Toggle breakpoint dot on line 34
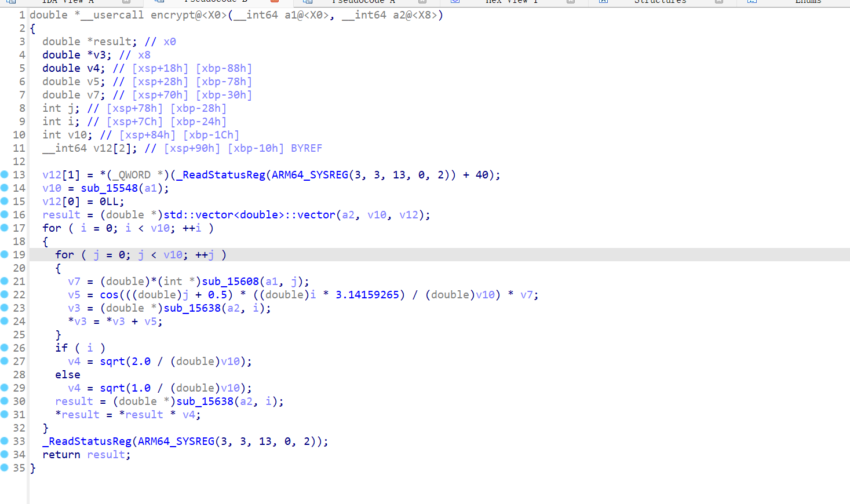The image size is (850, 504). tap(5, 454)
